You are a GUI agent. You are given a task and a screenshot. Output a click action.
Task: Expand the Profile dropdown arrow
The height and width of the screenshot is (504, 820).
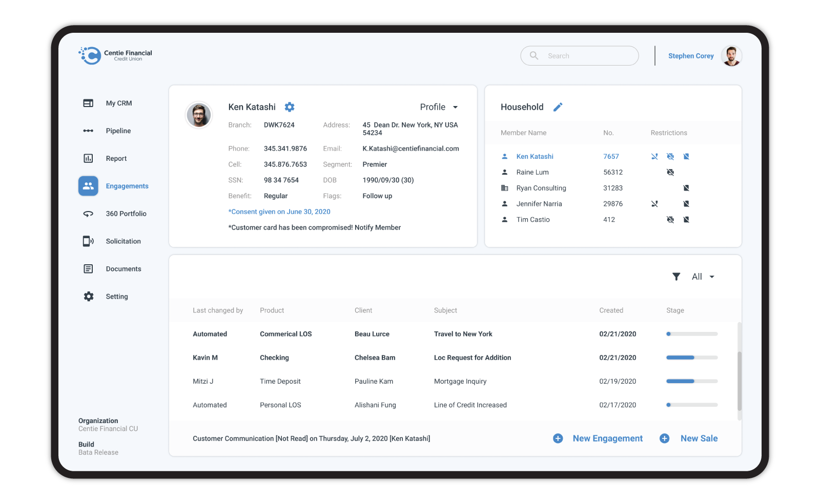pos(455,108)
